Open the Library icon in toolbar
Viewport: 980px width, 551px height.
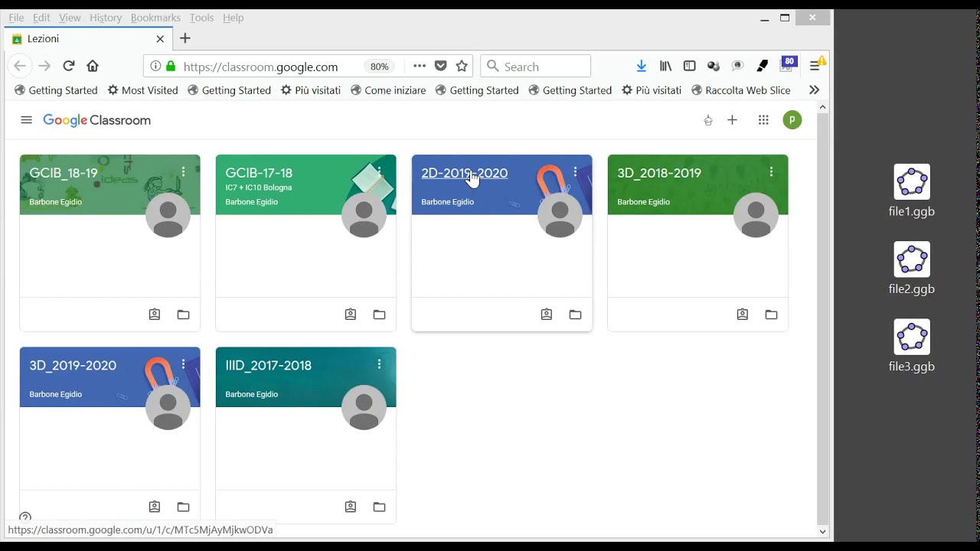665,67
